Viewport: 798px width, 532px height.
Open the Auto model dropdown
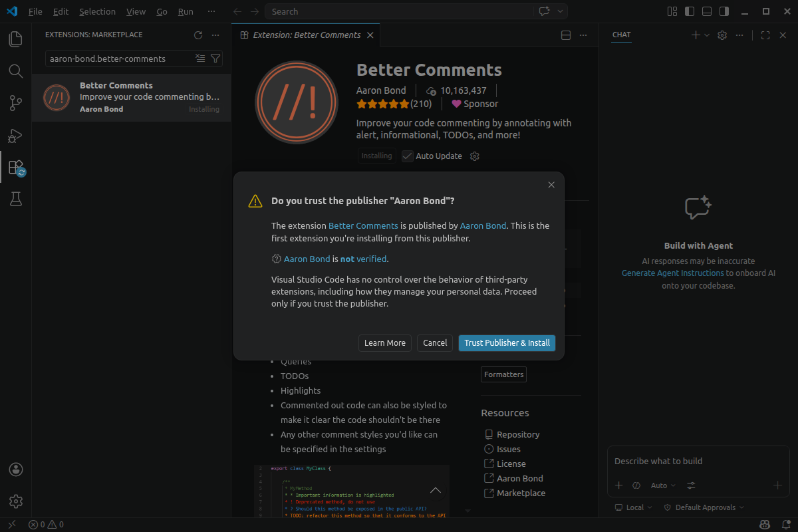(663, 485)
